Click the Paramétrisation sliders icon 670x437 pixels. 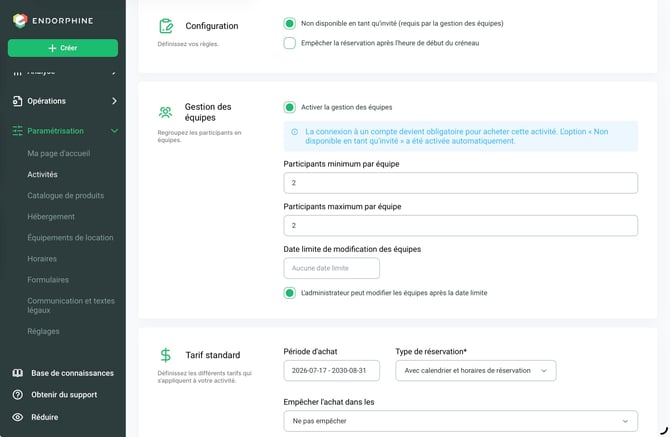pos(18,131)
